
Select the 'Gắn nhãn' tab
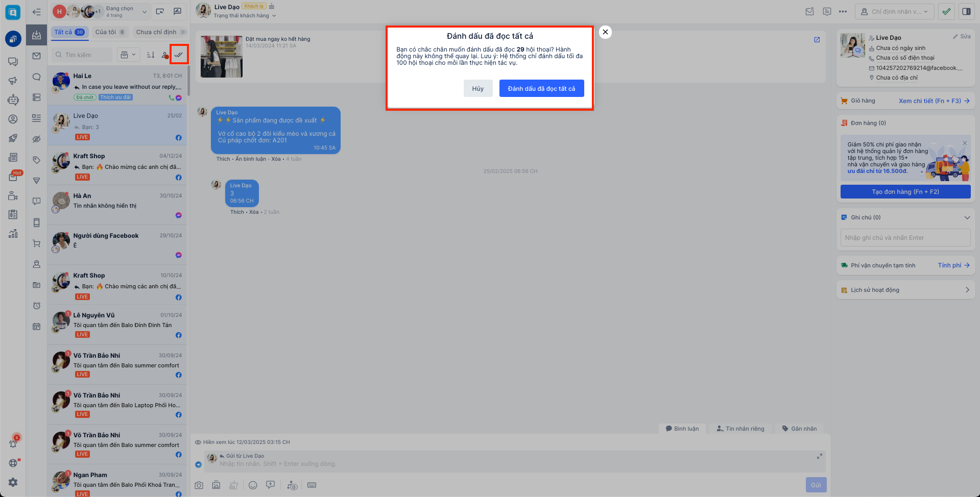tap(799, 429)
